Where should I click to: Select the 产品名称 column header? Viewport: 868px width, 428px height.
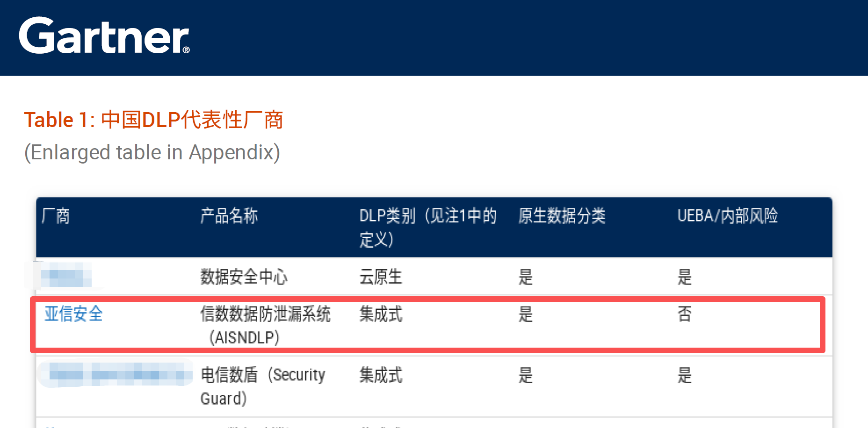click(x=229, y=216)
